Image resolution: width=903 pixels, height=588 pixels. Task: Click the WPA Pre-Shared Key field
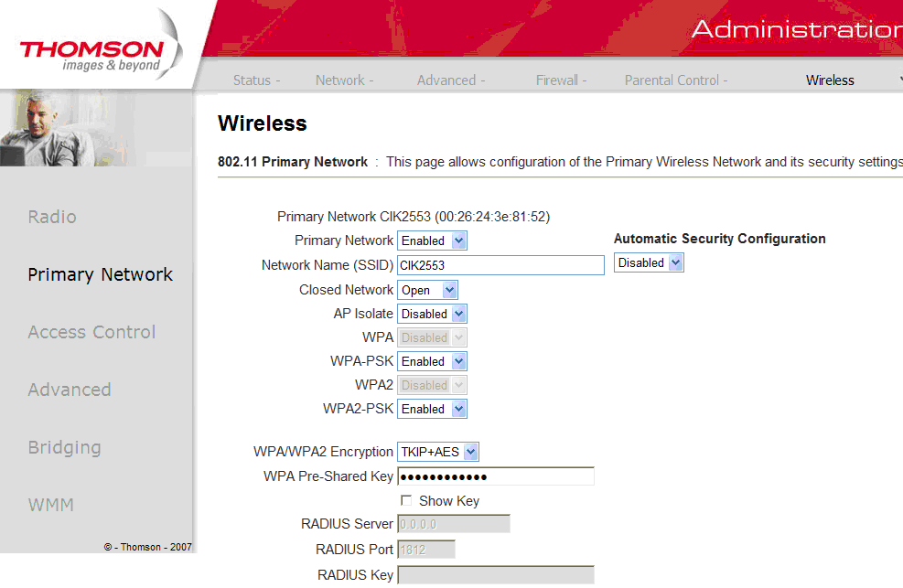point(496,476)
